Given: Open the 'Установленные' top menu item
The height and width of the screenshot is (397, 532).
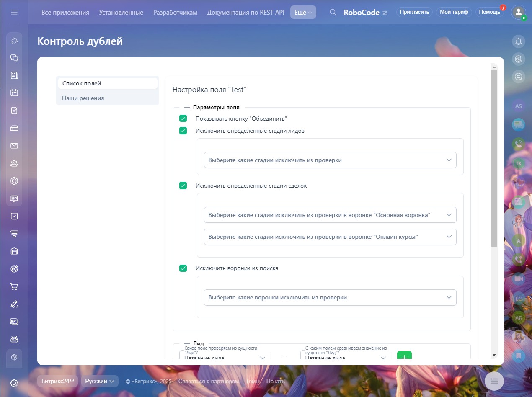Looking at the screenshot, I should (121, 12).
